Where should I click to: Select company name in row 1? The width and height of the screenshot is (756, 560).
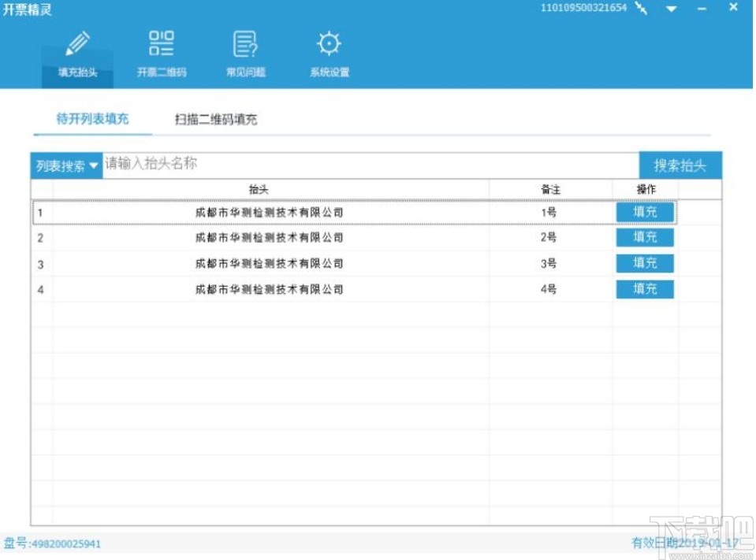(269, 213)
